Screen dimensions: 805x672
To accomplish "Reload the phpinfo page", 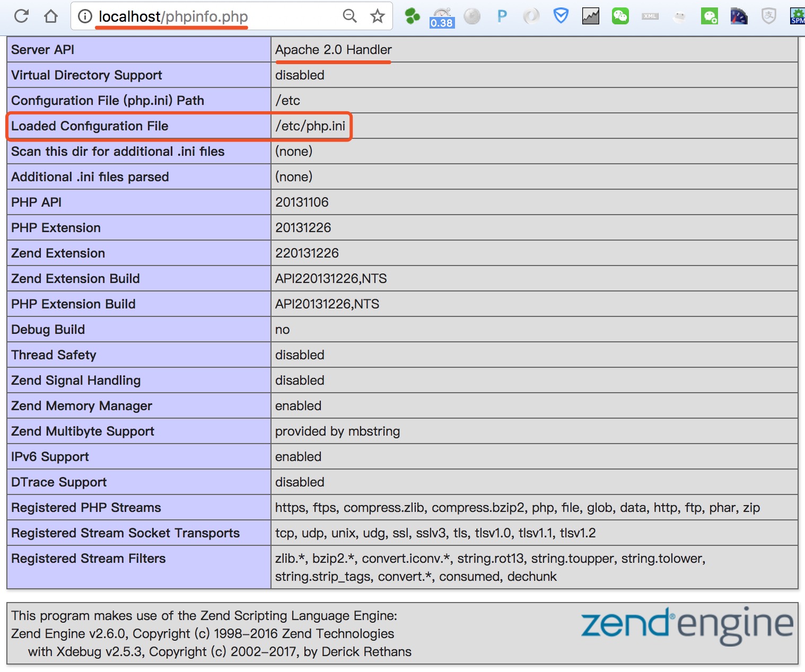I will tap(21, 16).
